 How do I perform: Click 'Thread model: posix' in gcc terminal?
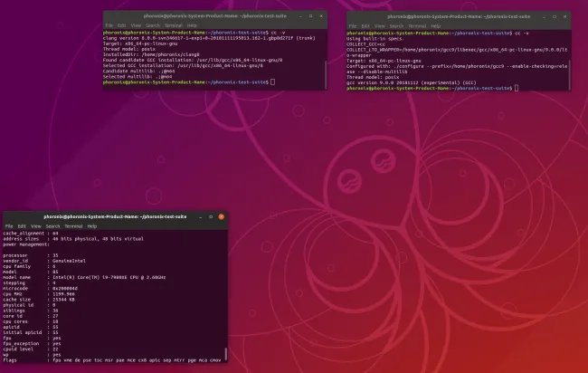pos(373,77)
